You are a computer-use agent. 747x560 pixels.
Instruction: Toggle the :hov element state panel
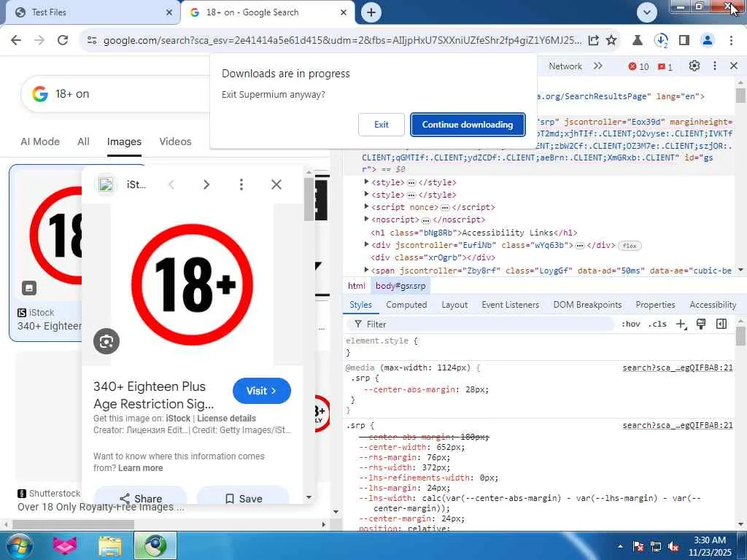(631, 324)
